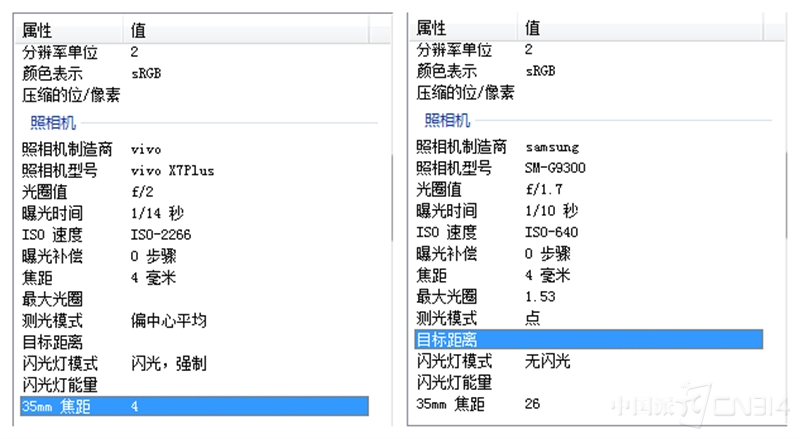Select '曝光补偿' label in right panel
Screen dimensions: 800x439
click(446, 254)
